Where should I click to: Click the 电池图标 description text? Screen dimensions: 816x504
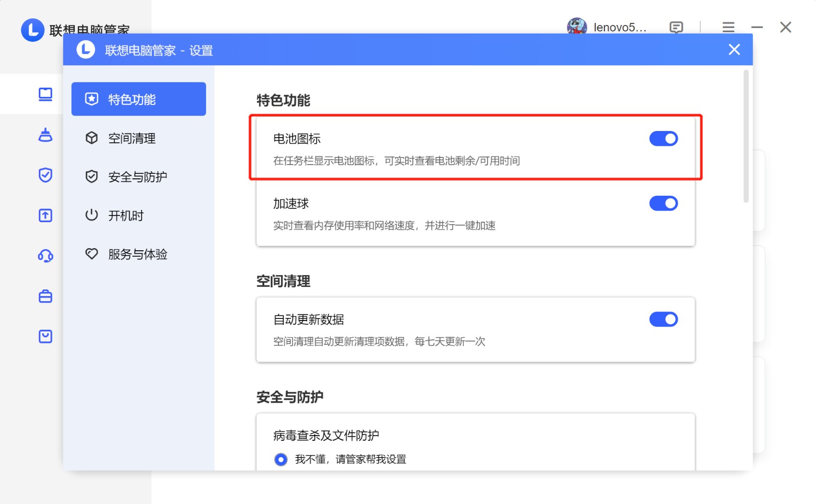[397, 161]
